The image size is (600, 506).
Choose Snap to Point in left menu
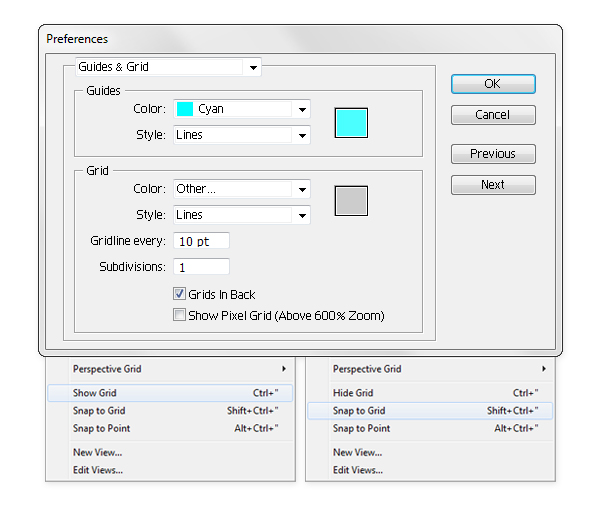coord(170,428)
